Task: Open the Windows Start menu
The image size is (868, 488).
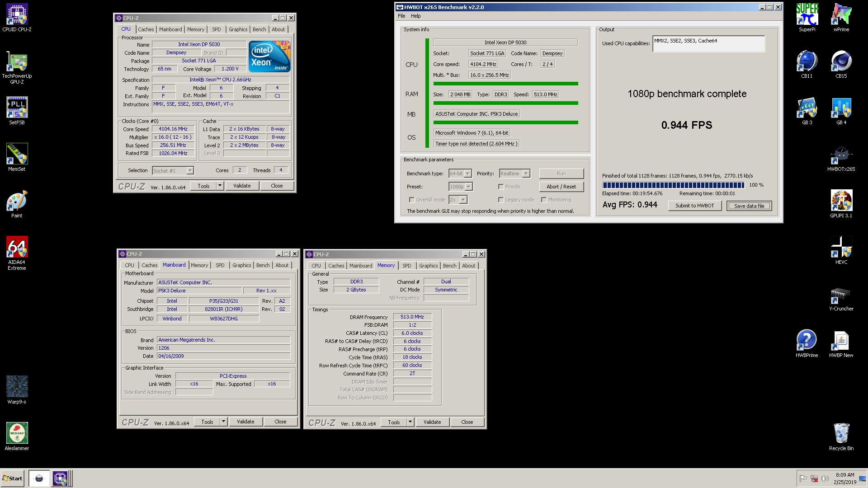Action: tap(12, 478)
